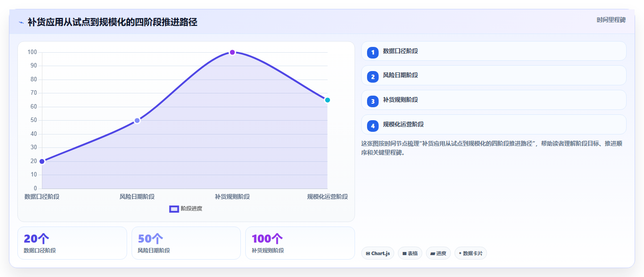Select the 风险日期阶段 list row
This screenshot has width=644, height=277.
click(494, 75)
